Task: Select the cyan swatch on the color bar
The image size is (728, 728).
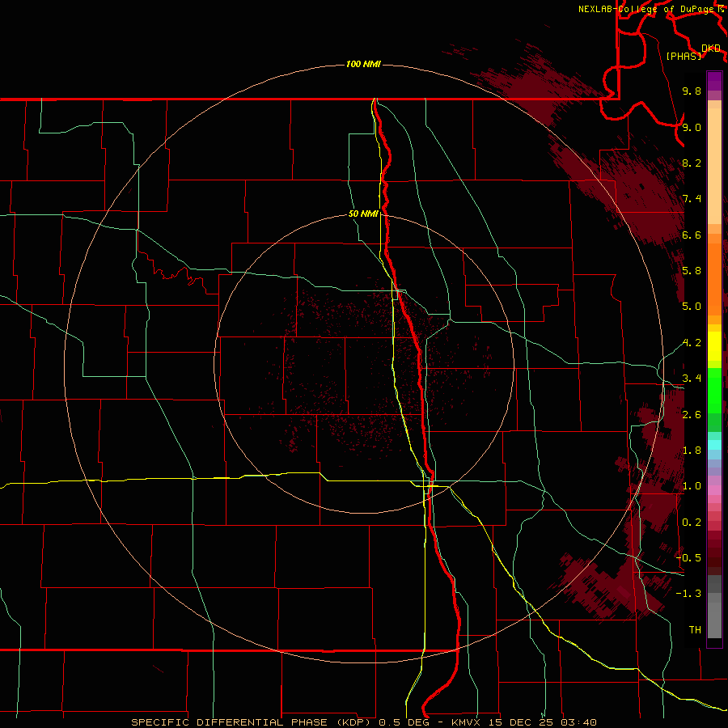Action: 714,444
